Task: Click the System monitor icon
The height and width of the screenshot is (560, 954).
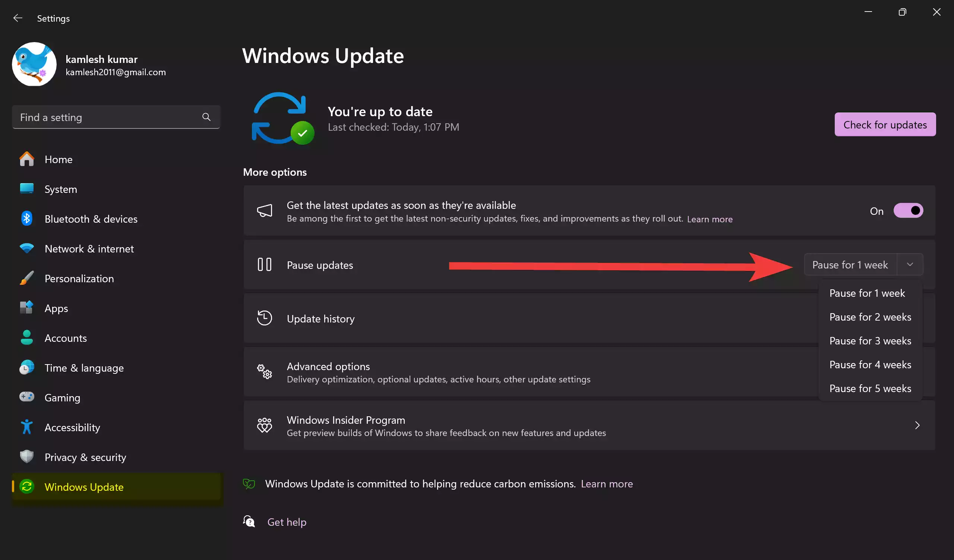Action: pyautogui.click(x=26, y=189)
